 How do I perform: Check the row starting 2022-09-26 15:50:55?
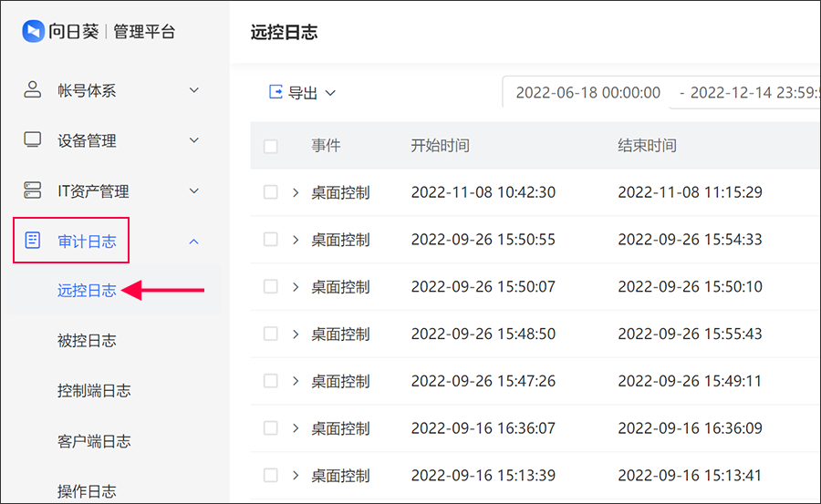pyautogui.click(x=271, y=240)
